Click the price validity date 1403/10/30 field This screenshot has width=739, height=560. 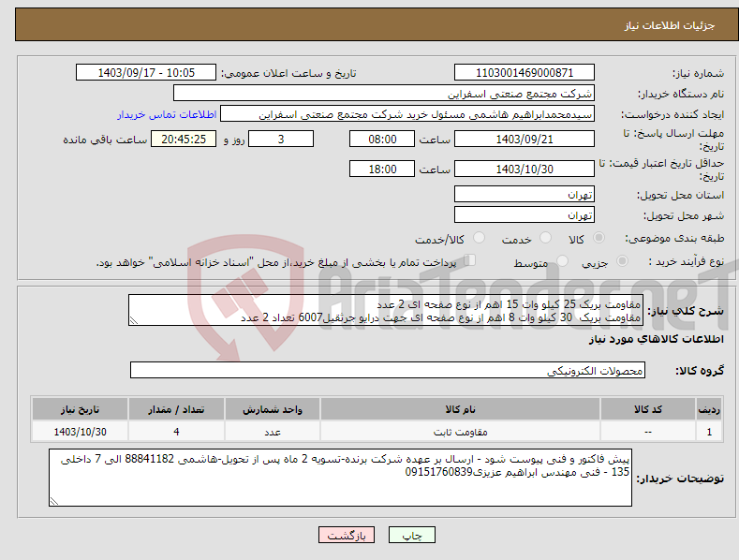tap(525, 169)
